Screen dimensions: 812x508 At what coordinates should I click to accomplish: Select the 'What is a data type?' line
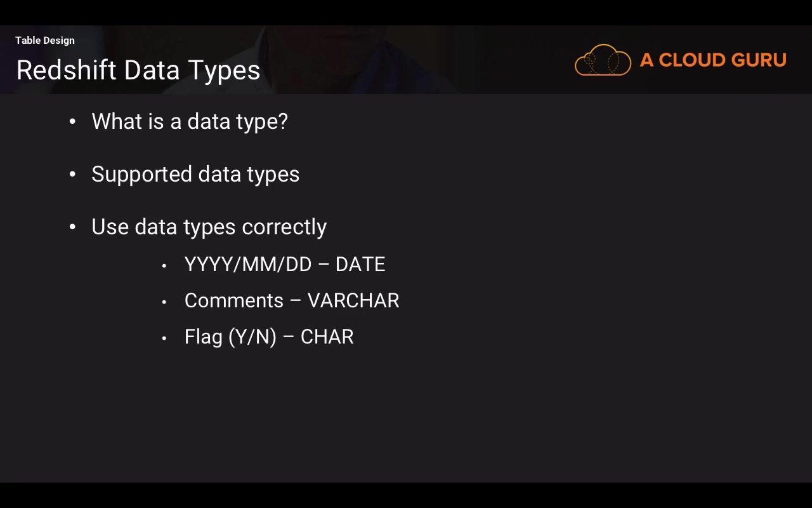click(189, 121)
